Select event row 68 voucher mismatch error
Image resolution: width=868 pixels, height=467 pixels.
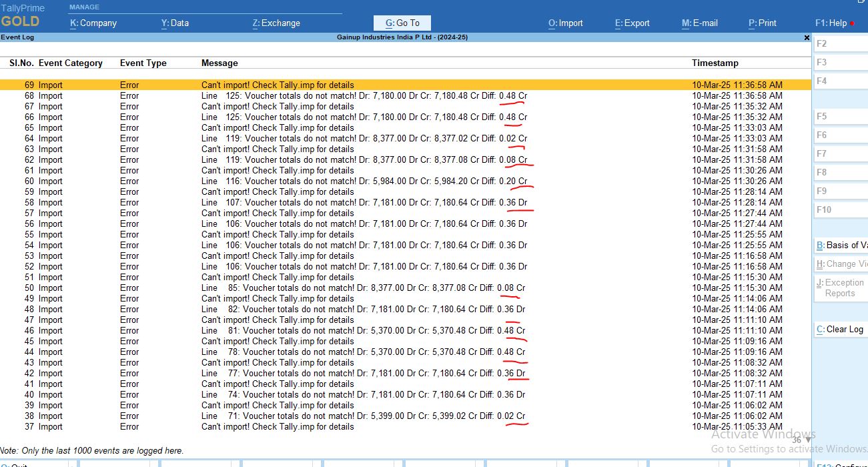(x=364, y=95)
